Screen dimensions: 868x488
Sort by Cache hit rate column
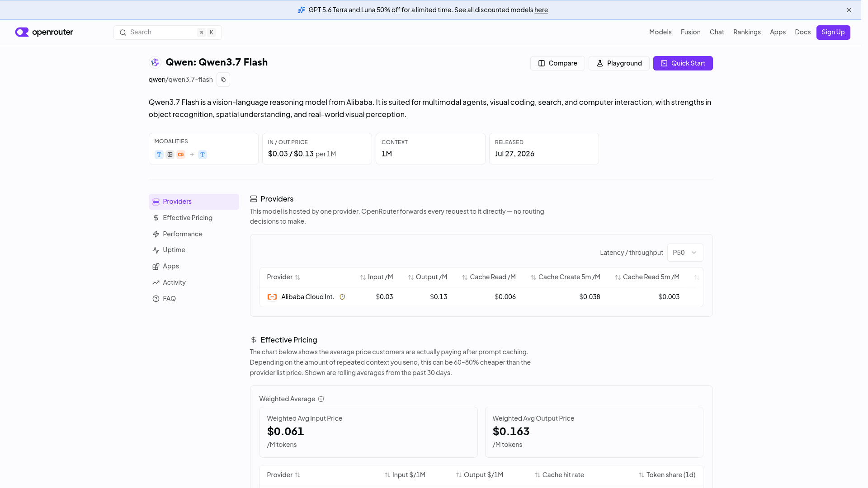coord(559,475)
